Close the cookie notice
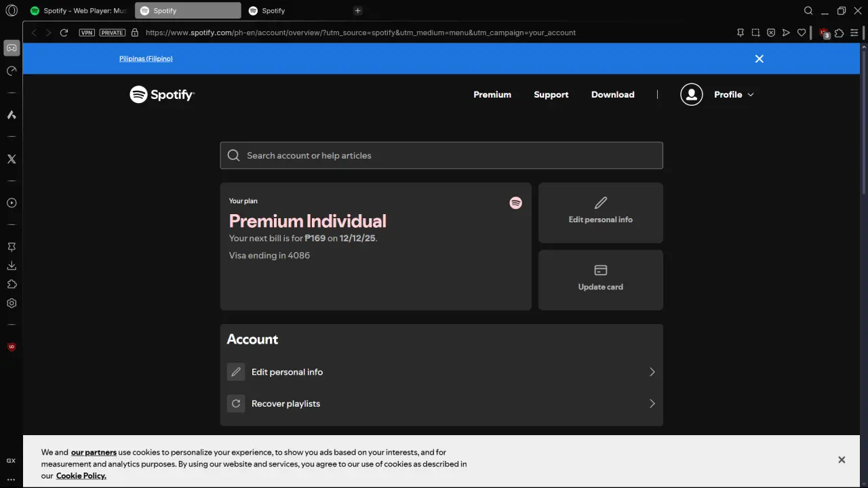Screen dimensions: 868x488 (842, 460)
